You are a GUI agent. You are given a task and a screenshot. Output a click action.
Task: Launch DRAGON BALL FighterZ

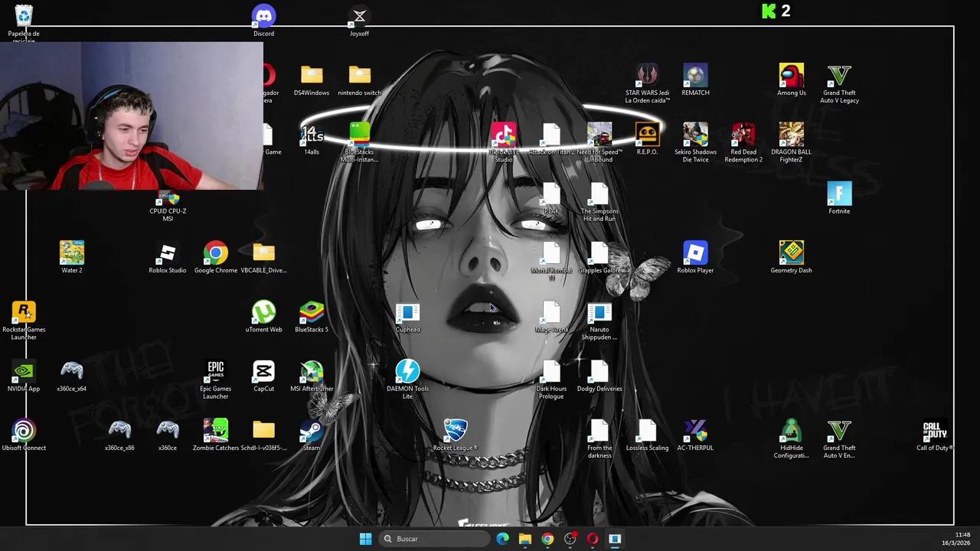point(791,142)
